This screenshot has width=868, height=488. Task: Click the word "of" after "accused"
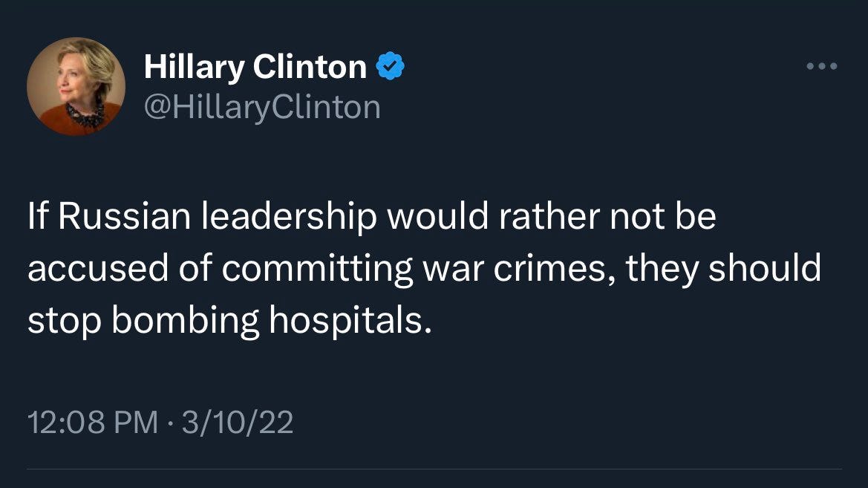tap(195, 268)
